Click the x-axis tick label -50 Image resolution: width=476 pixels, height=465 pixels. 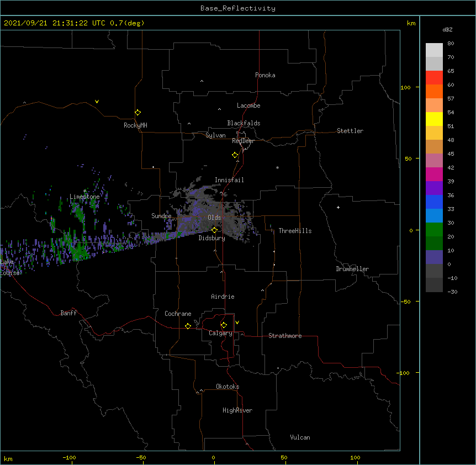pos(141,458)
